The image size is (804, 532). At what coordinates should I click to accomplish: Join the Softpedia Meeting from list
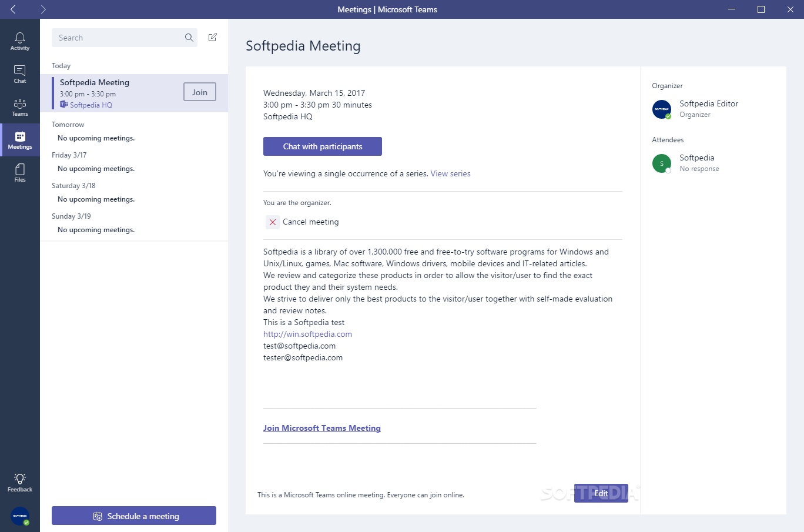200,92
